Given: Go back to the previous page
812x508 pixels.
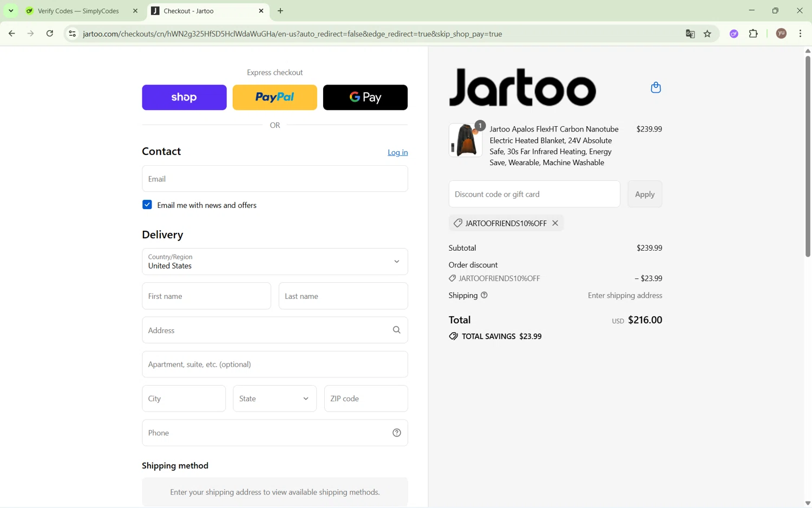Looking at the screenshot, I should click(x=11, y=34).
